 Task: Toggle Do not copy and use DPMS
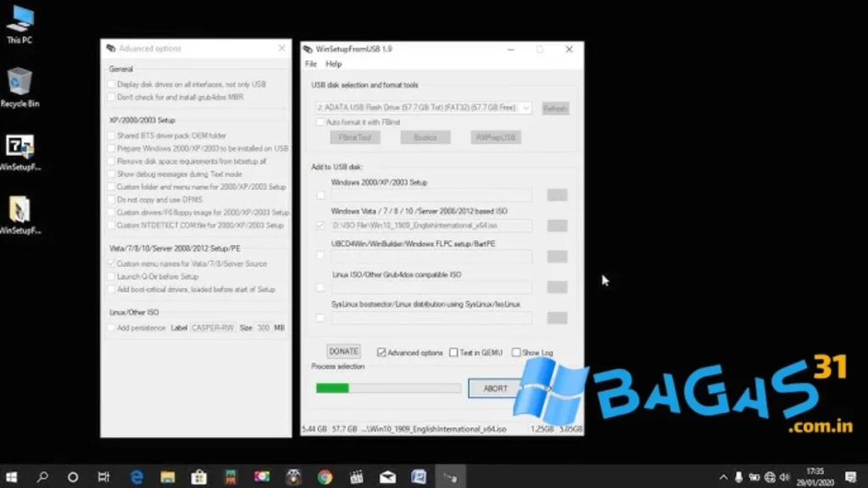(x=111, y=200)
